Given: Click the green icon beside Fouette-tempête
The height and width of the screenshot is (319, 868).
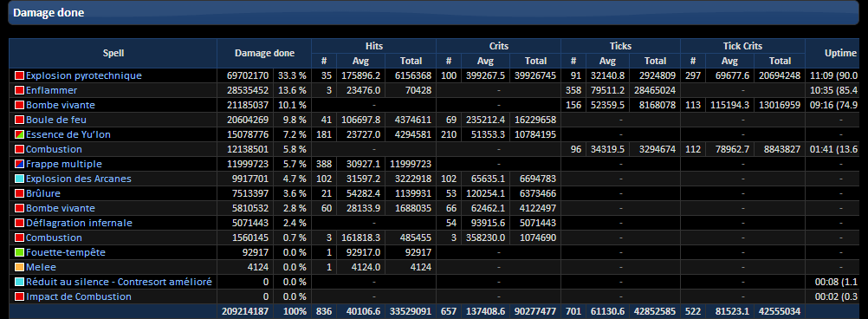Looking at the screenshot, I should (x=19, y=252).
